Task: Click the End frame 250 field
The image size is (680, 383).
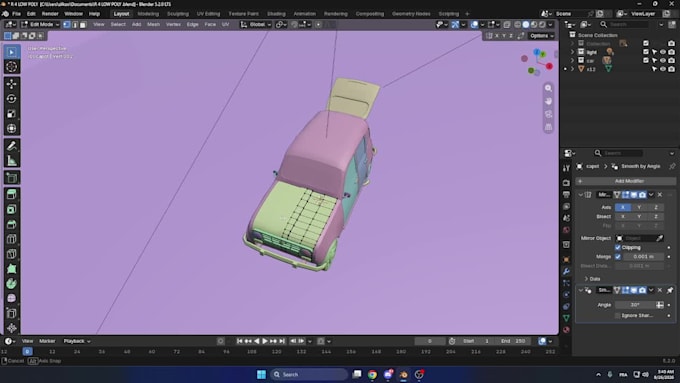Action: coord(513,341)
